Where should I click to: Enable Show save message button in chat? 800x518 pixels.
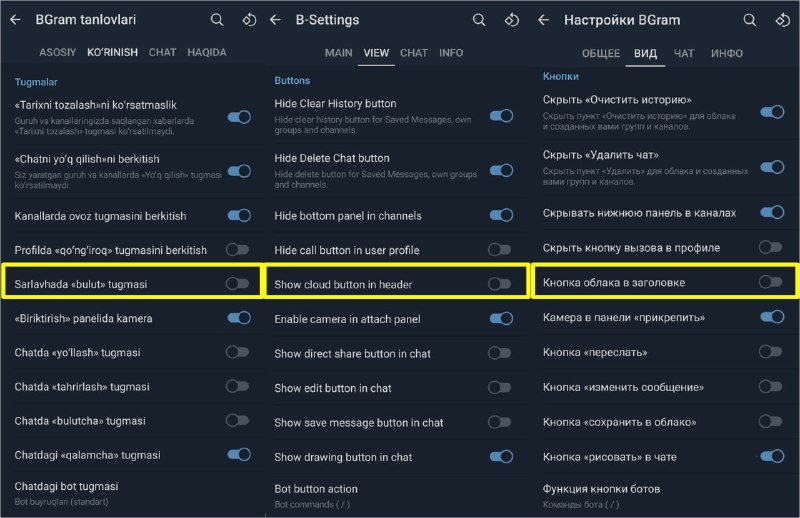click(499, 422)
